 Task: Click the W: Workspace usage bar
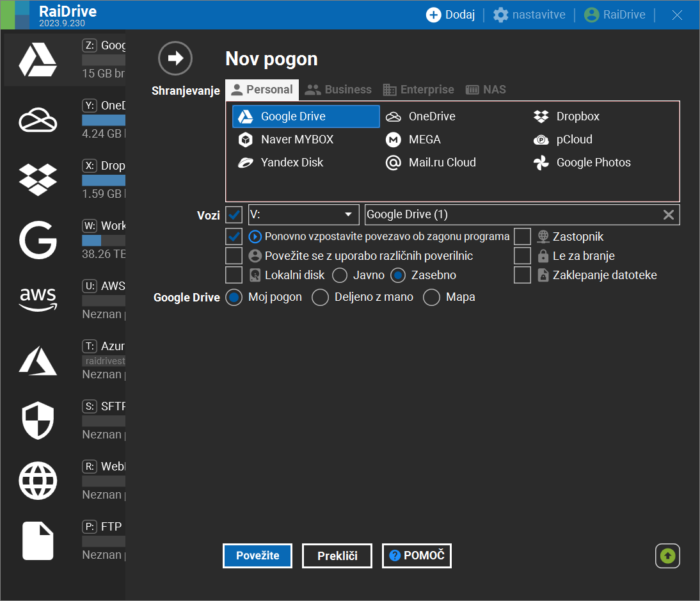[x=104, y=241]
